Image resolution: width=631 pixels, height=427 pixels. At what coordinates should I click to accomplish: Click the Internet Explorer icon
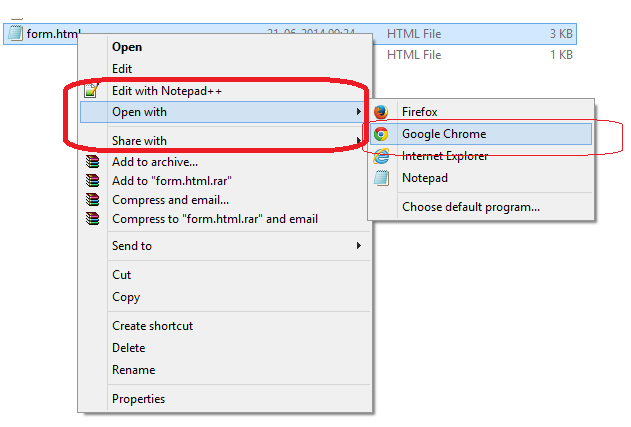click(381, 156)
